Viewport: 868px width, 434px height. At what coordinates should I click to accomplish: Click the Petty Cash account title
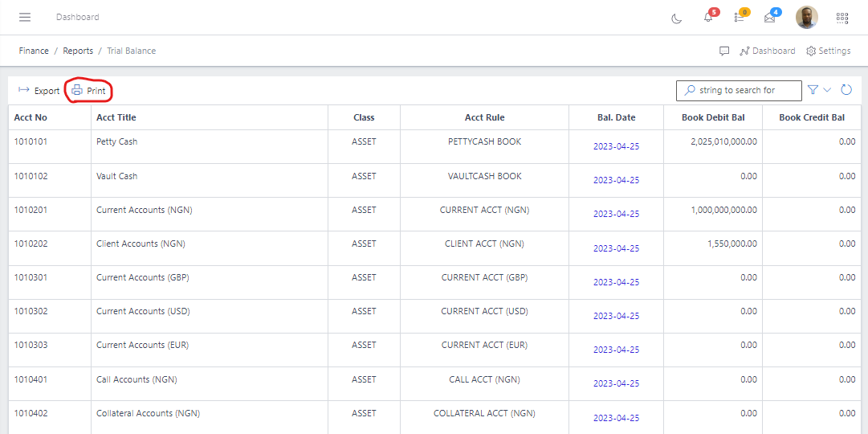tap(116, 142)
